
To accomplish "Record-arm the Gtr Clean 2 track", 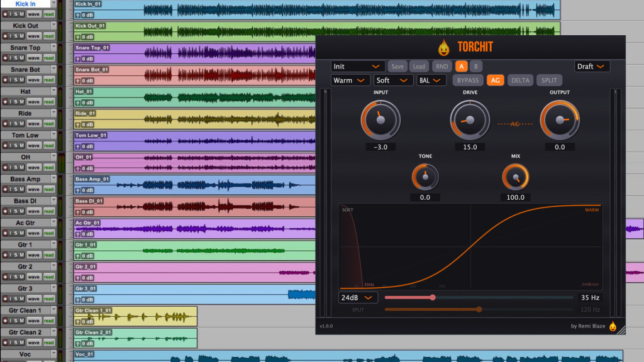I will (x=5, y=343).
